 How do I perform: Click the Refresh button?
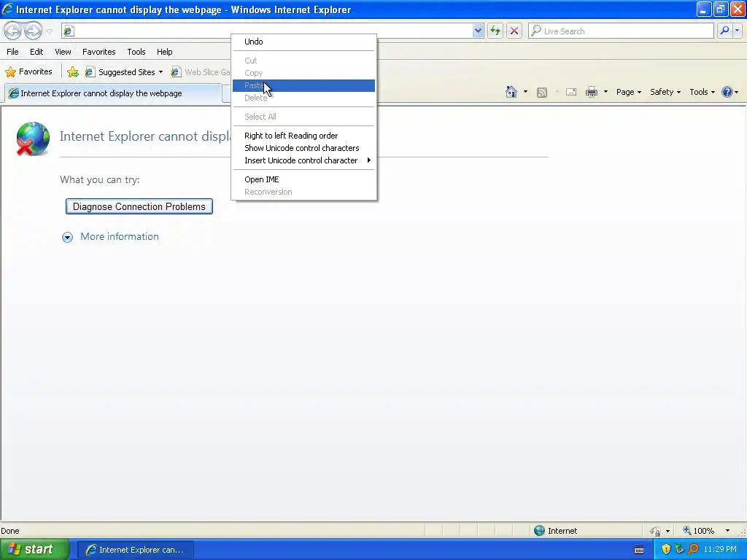(495, 31)
